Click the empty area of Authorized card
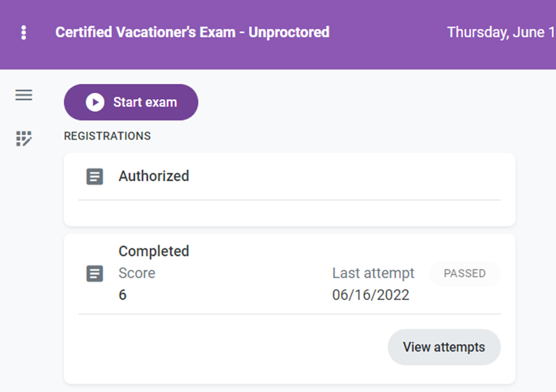Image resolution: width=556 pixels, height=392 pixels. tap(289, 213)
